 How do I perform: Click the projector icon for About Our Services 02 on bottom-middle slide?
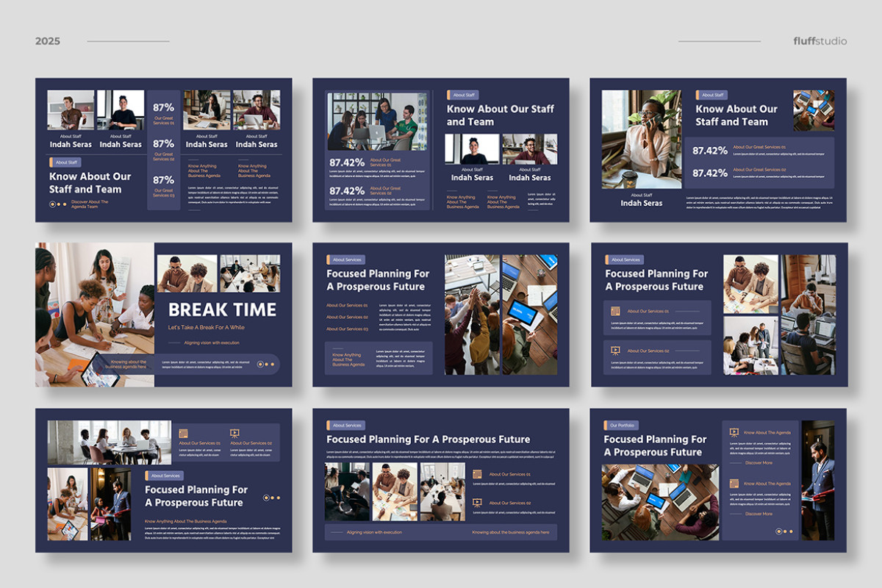[x=477, y=503]
